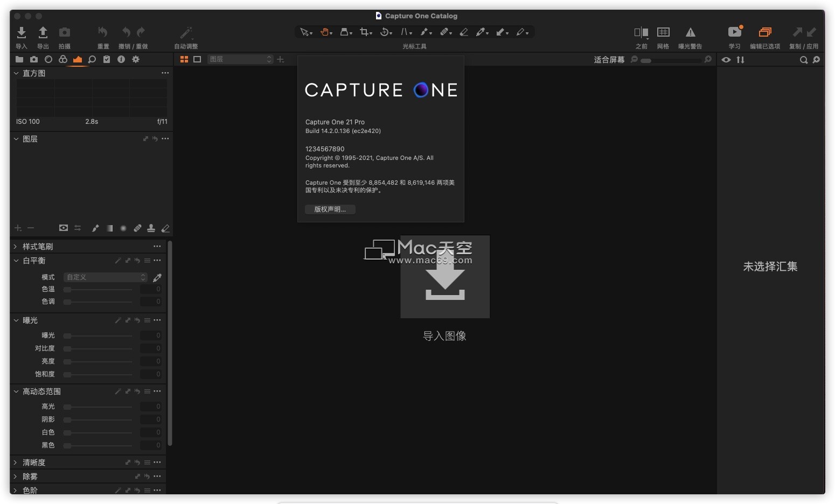Open the gear settings tool tab
This screenshot has width=835, height=504.
tap(136, 59)
